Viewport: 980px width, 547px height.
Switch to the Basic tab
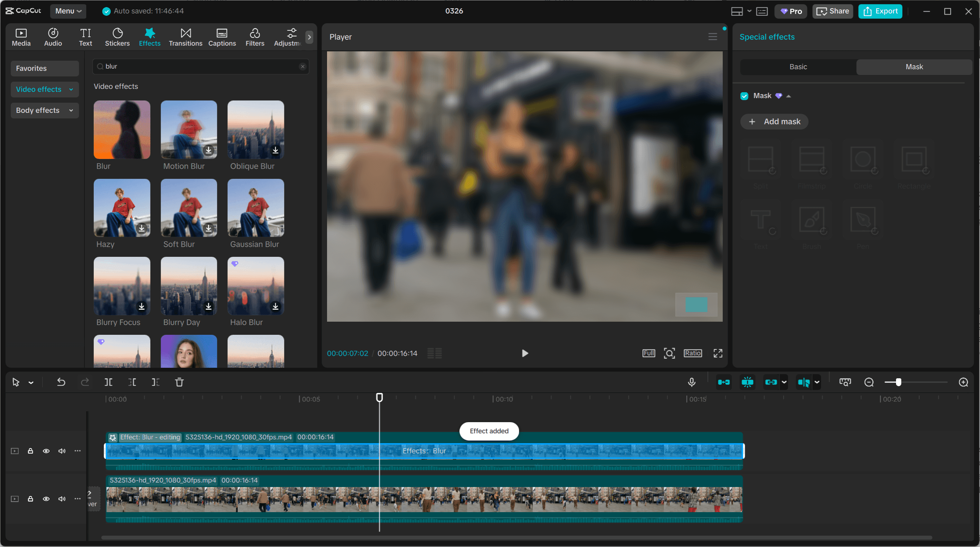pyautogui.click(x=798, y=67)
